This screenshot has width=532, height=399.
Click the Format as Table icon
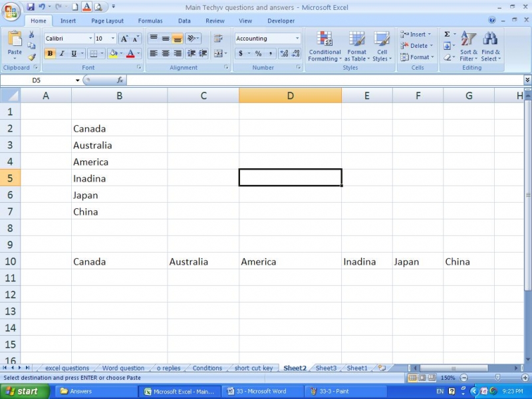click(356, 47)
